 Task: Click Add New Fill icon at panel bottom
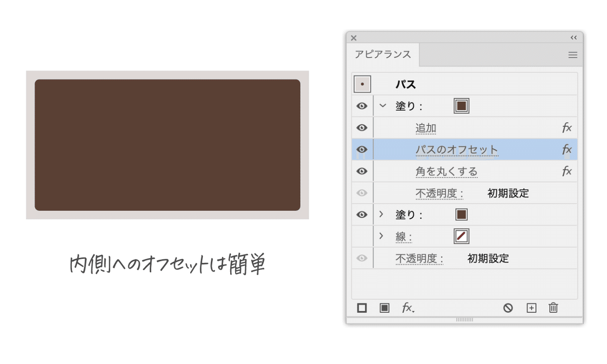(x=384, y=308)
